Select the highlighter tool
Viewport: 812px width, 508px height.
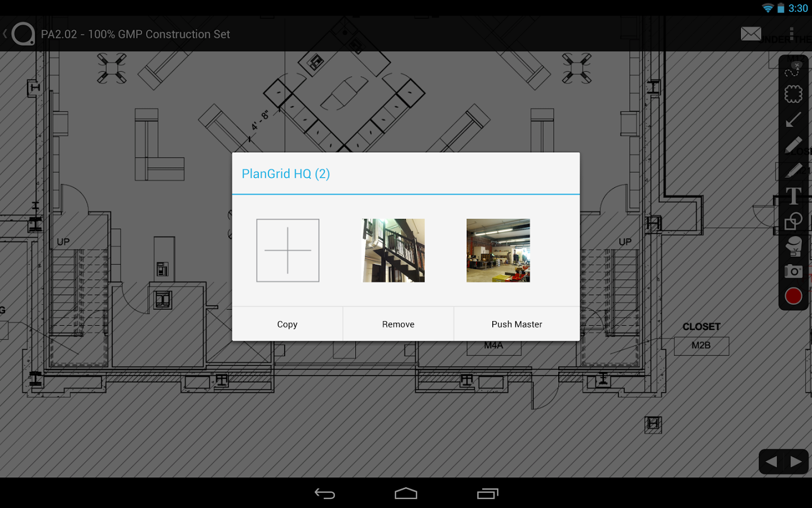793,170
